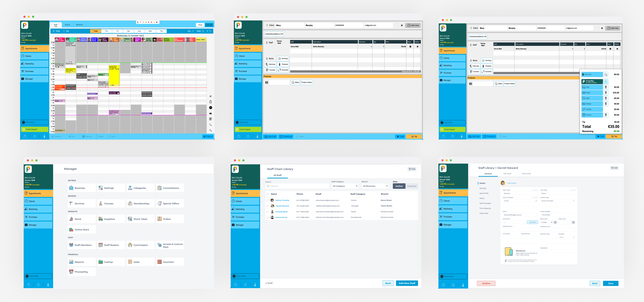Go back one week using the calendar's double chevron
Image resolution: width=644 pixels, height=302 pixels.
[x=54, y=31]
